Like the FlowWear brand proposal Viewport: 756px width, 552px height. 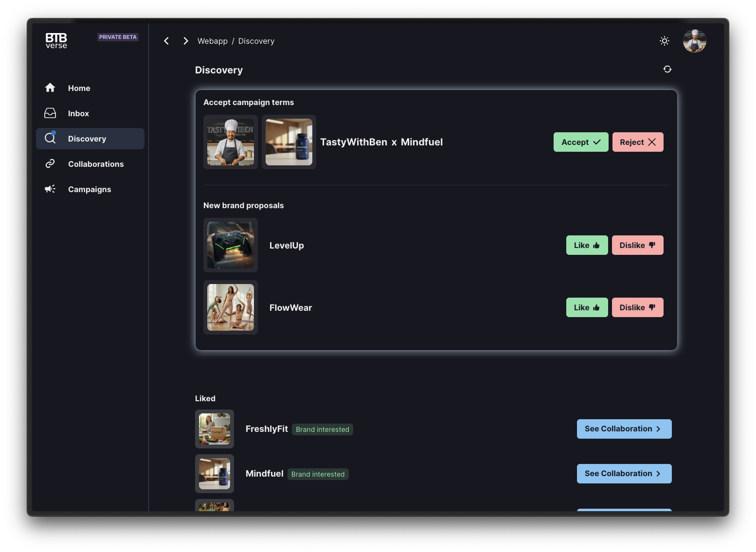pos(587,307)
